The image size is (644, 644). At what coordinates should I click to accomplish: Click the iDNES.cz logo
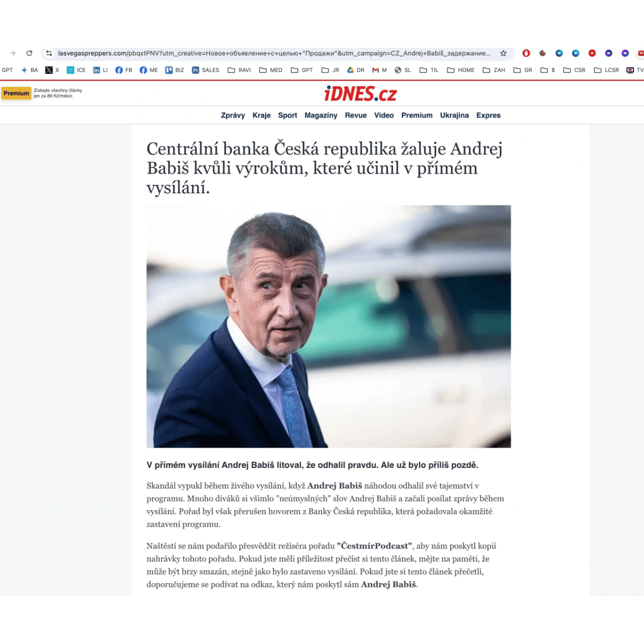(361, 94)
